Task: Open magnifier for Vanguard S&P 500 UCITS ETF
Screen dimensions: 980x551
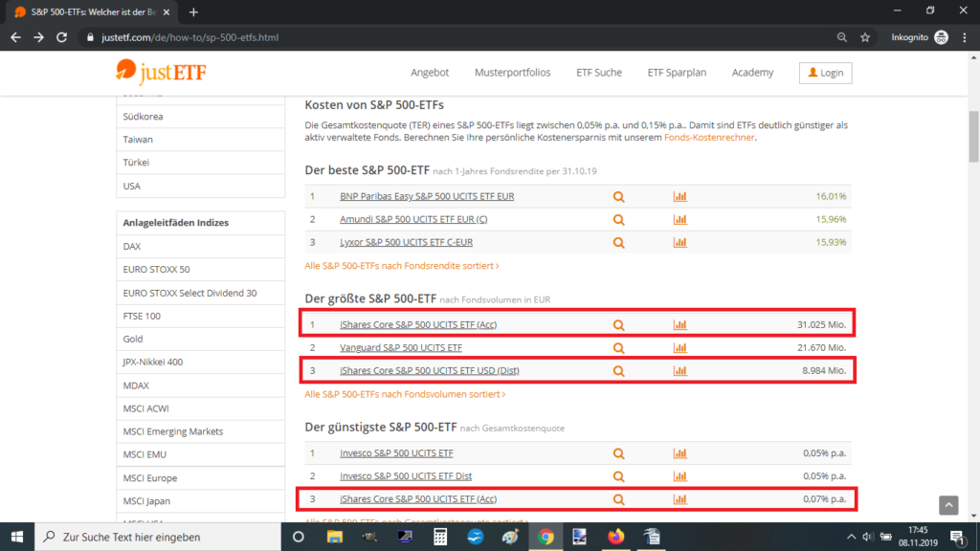Action: click(618, 348)
